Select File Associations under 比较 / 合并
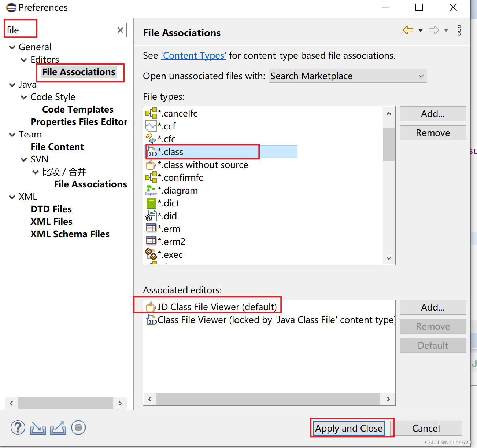The width and height of the screenshot is (477, 448). click(90, 184)
